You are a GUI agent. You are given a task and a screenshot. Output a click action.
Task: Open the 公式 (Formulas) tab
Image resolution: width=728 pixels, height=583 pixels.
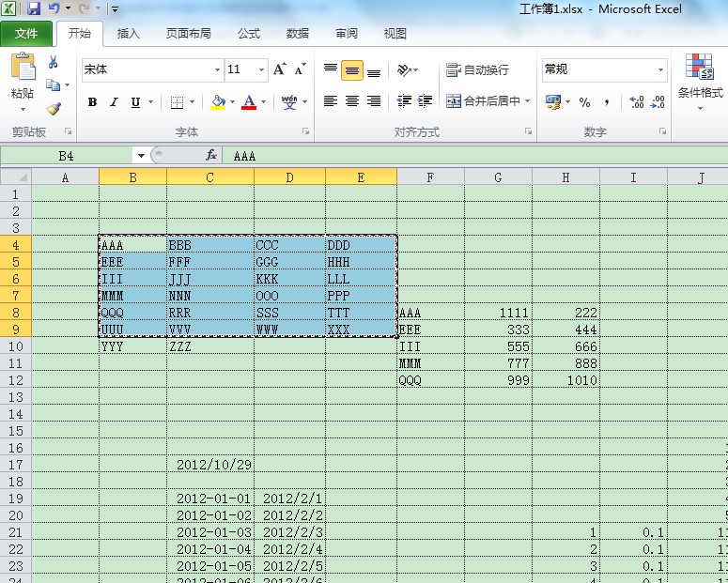tap(248, 34)
